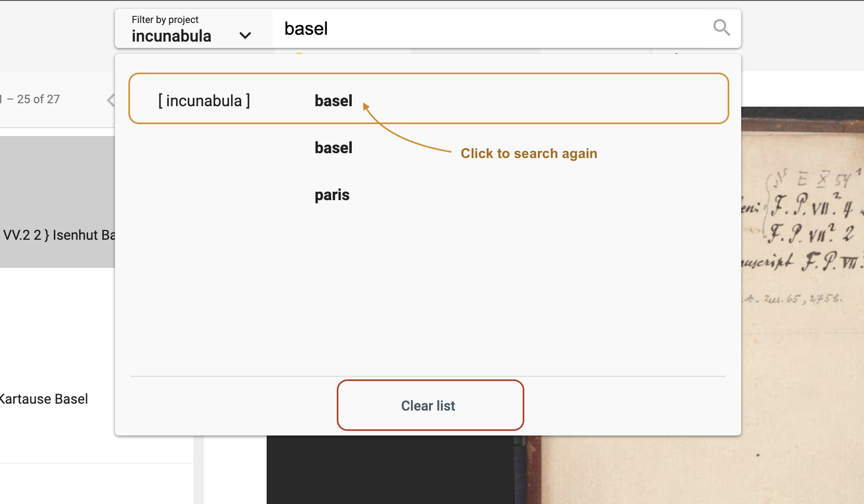864x504 pixels.
Task: Choose paris from recent searches list
Action: click(332, 194)
